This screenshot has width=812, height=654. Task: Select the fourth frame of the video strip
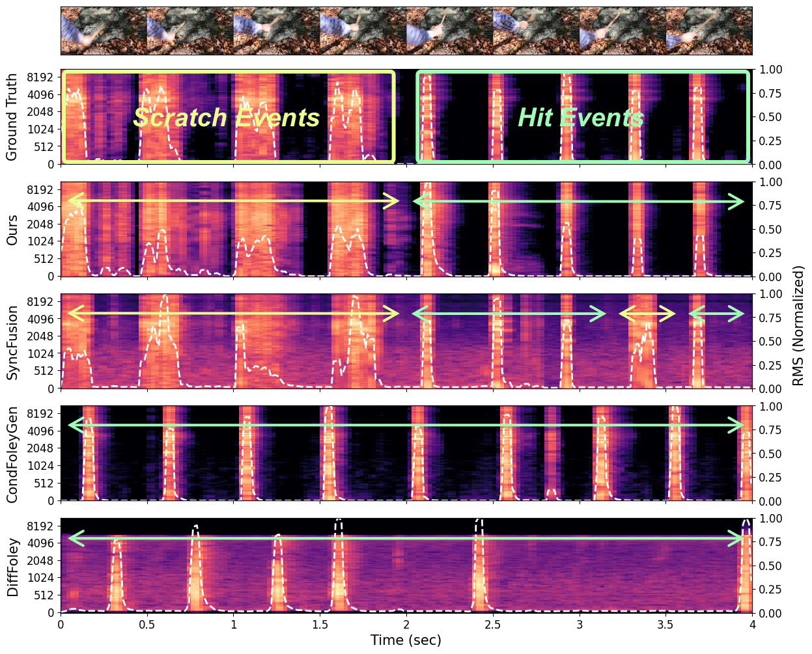[363, 31]
